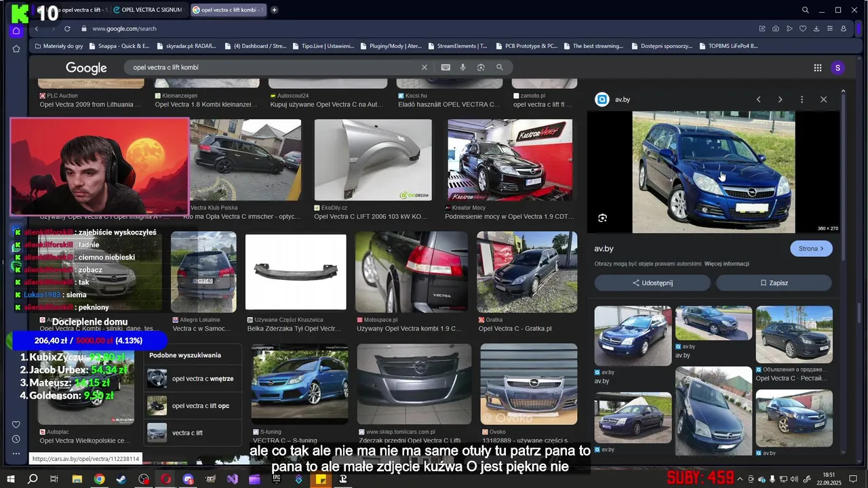Open silver fender EkoDily.cz image result
Viewport: 868px width, 488px height.
click(373, 160)
